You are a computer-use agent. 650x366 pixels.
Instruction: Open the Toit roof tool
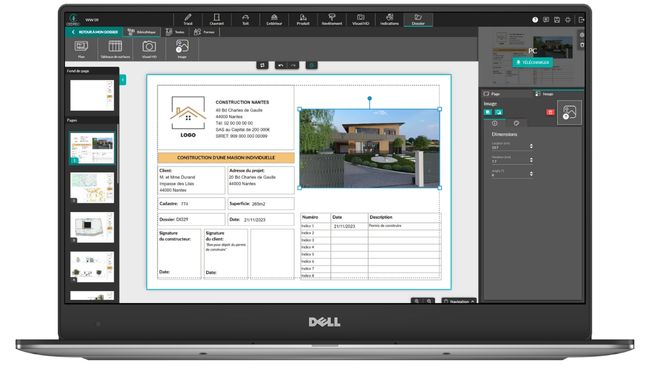[x=245, y=19]
